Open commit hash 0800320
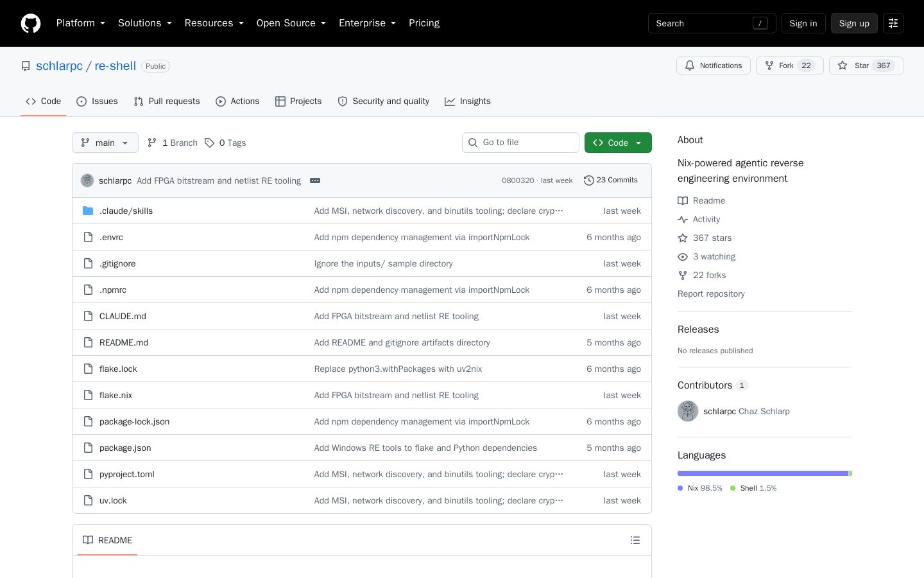Screen dimensions: 924x578 518,180
